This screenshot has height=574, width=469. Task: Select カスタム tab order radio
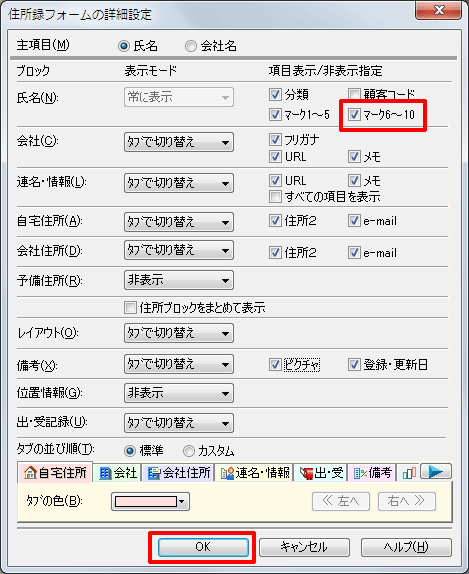(189, 451)
